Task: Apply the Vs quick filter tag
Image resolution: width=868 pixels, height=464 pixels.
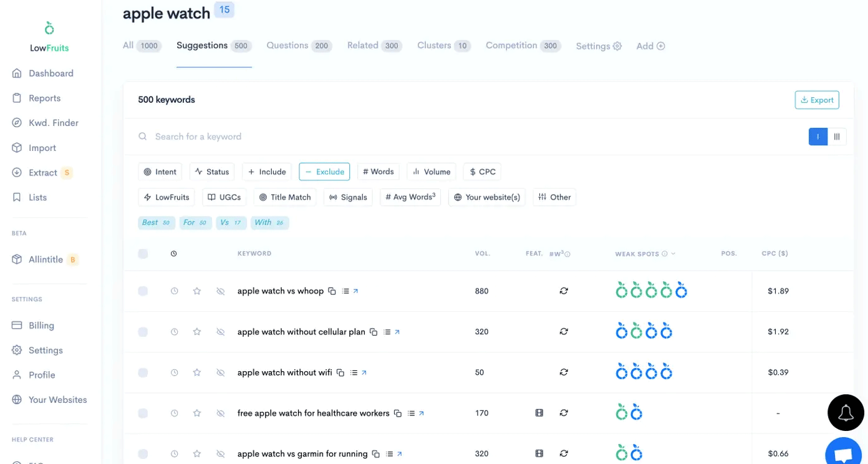Action: point(231,223)
